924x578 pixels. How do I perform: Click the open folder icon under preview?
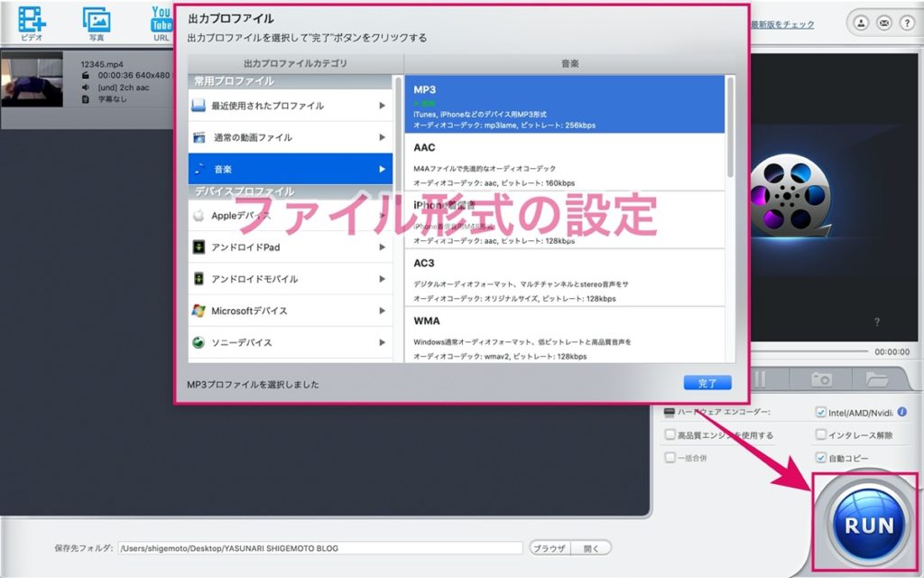point(876,379)
